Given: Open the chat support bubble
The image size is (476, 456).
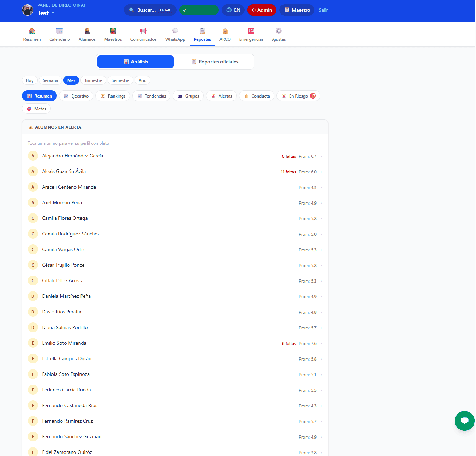Looking at the screenshot, I should click(x=465, y=421).
